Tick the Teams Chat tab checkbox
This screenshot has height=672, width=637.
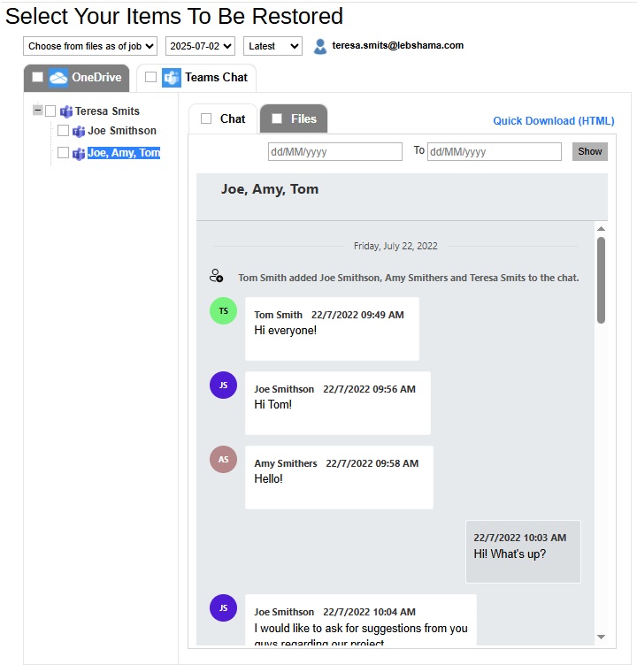(x=150, y=77)
